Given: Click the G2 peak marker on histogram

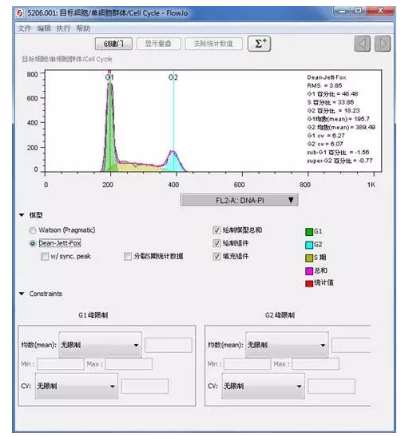Looking at the screenshot, I should click(173, 77).
